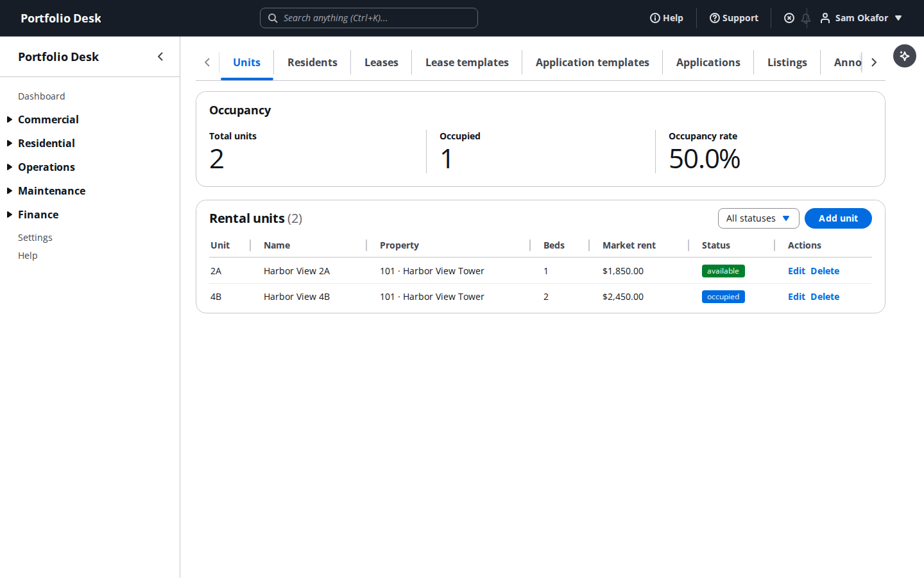The image size is (924, 578).
Task: Open the All statuses filter dropdown
Action: point(758,218)
